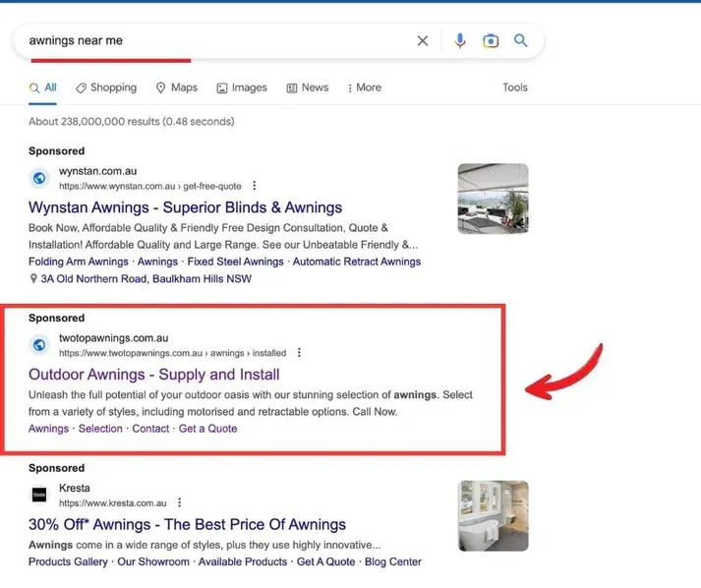This screenshot has height=588, width=701.
Task: Clear the search box with the X icon
Action: point(423,41)
